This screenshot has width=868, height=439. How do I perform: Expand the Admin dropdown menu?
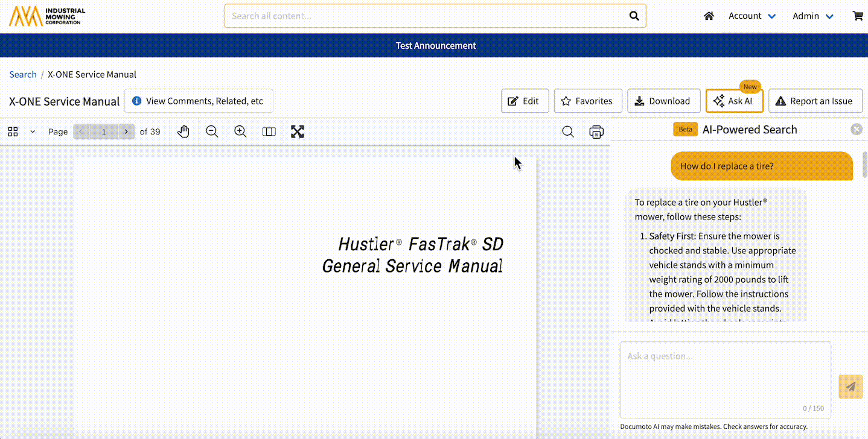coord(812,16)
